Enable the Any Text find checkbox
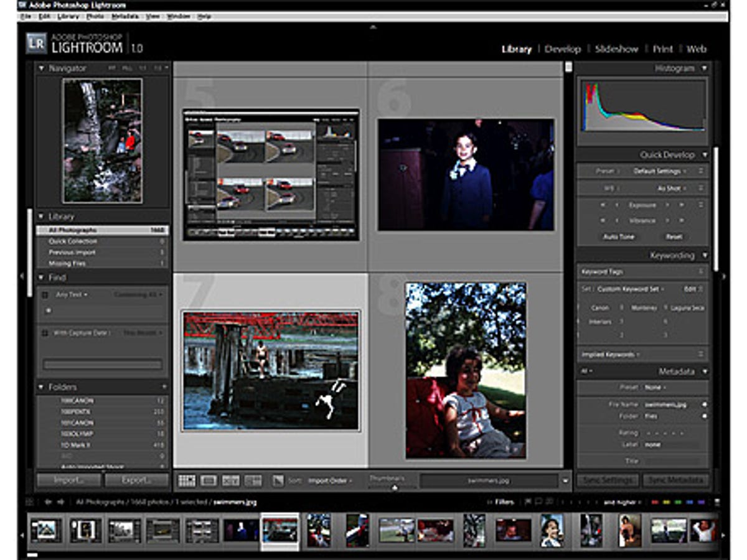The width and height of the screenshot is (747, 560). [45, 295]
